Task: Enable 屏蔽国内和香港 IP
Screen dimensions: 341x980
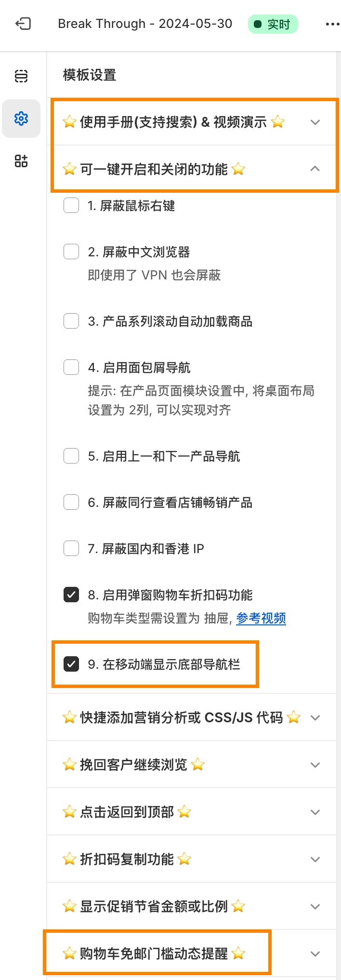Action: tap(71, 548)
